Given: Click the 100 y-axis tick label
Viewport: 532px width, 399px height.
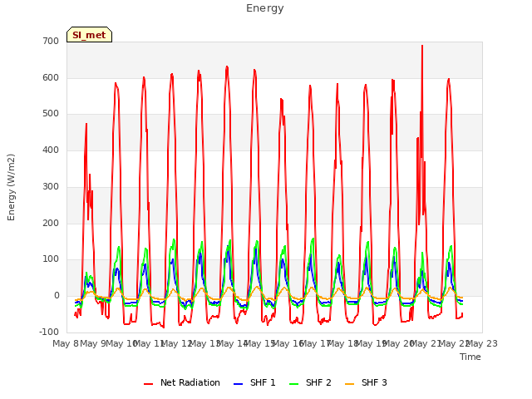Looking at the screenshot, I should click(x=51, y=259).
